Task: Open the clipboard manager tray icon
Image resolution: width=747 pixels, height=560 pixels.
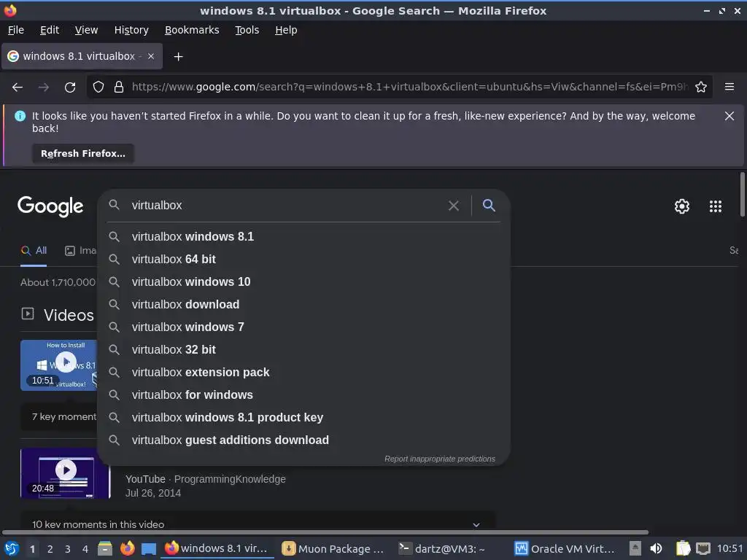Action: click(683, 548)
